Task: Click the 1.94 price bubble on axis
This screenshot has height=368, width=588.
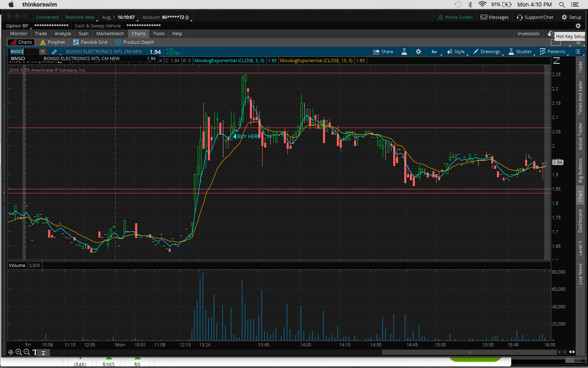Action: coord(557,162)
